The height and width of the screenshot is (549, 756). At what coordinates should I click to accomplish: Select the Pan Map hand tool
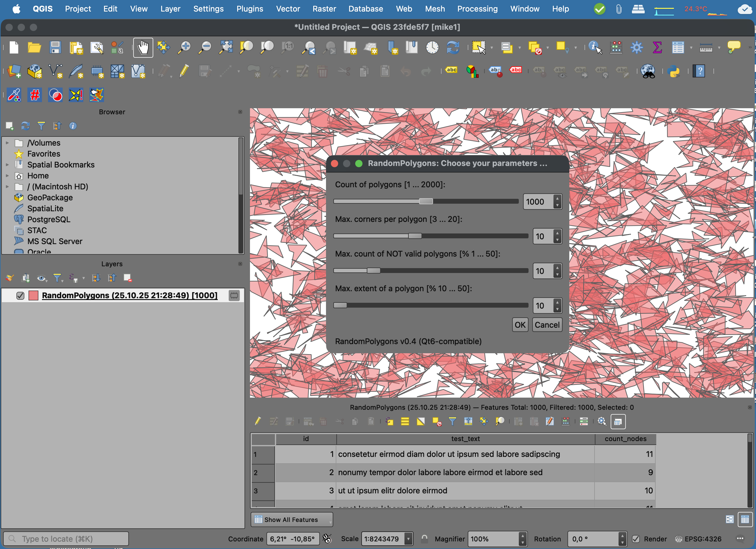pos(143,48)
